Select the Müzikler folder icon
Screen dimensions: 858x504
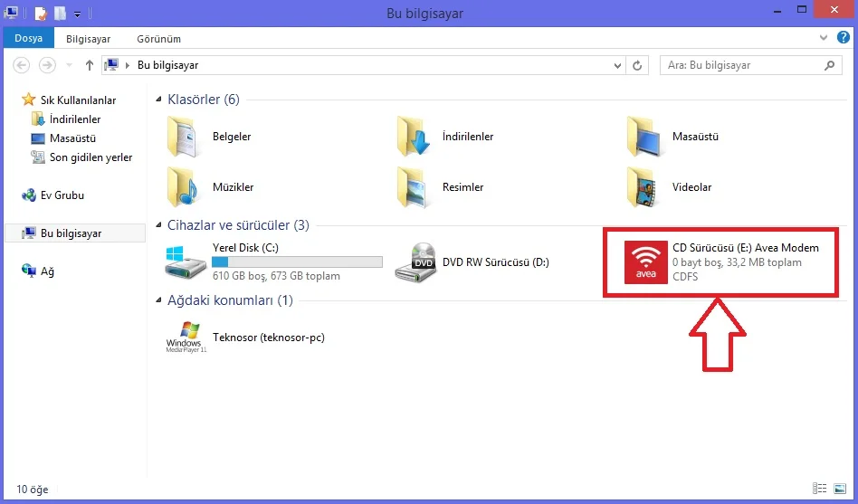[x=182, y=186]
